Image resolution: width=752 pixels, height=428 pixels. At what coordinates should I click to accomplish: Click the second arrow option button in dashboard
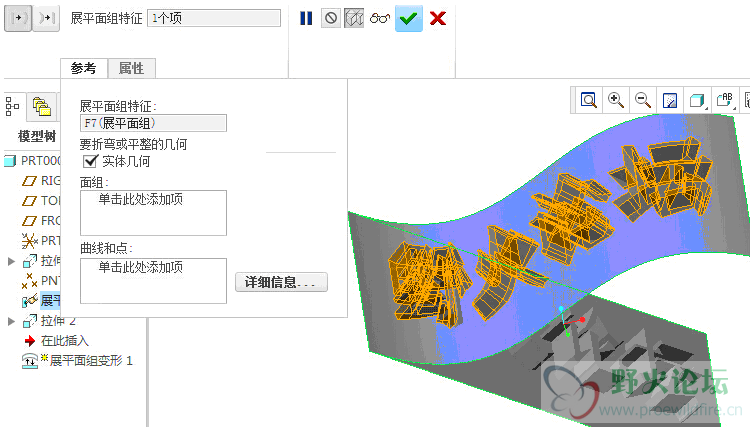point(47,18)
